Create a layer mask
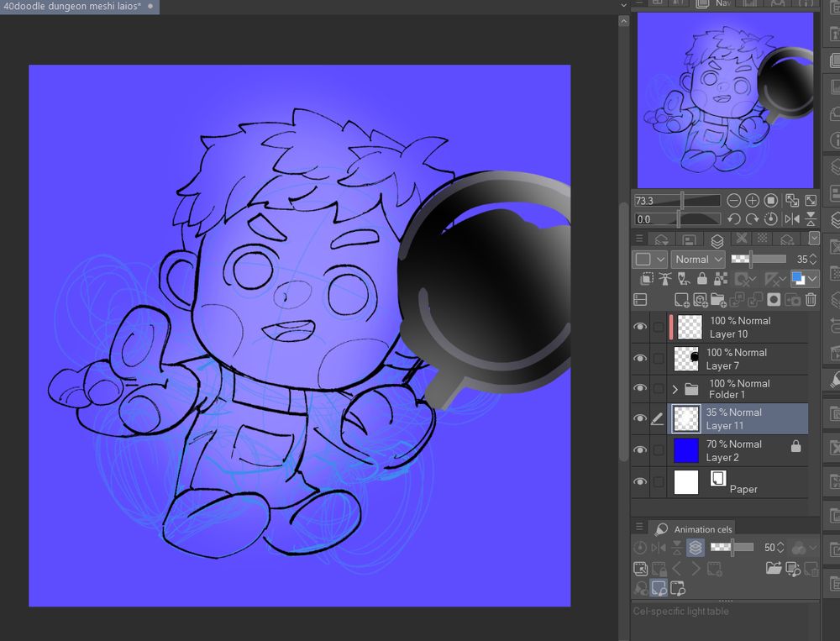The width and height of the screenshot is (840, 641). 774,300
